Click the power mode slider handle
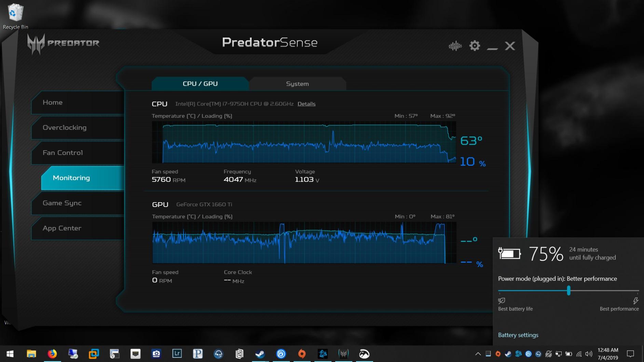The width and height of the screenshot is (644, 362). coord(568,291)
